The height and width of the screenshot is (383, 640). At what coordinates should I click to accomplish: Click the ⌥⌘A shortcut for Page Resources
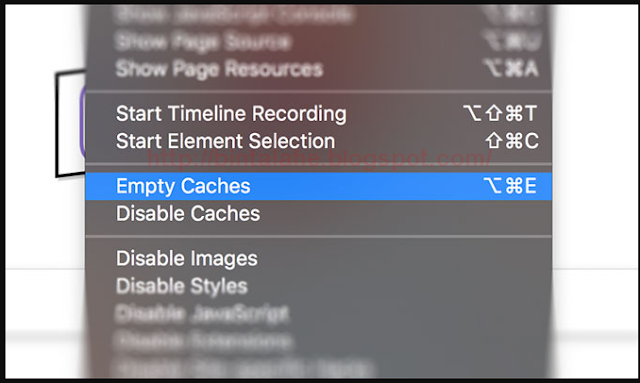tap(510, 68)
